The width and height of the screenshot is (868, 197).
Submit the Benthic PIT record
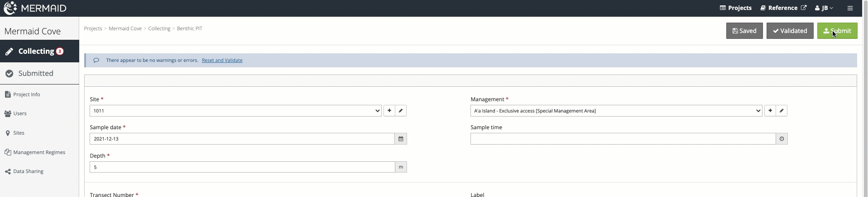pos(837,31)
